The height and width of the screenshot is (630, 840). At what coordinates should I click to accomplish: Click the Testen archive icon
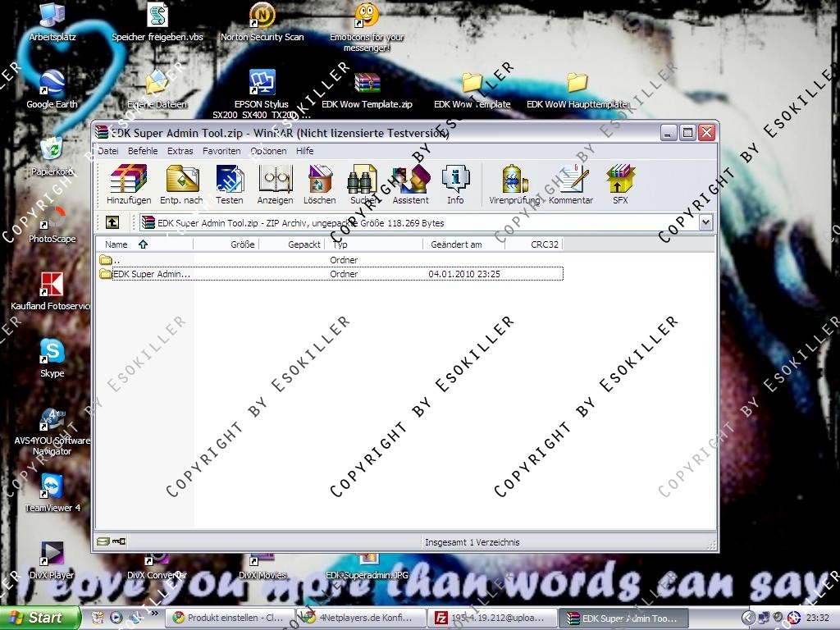[230, 185]
